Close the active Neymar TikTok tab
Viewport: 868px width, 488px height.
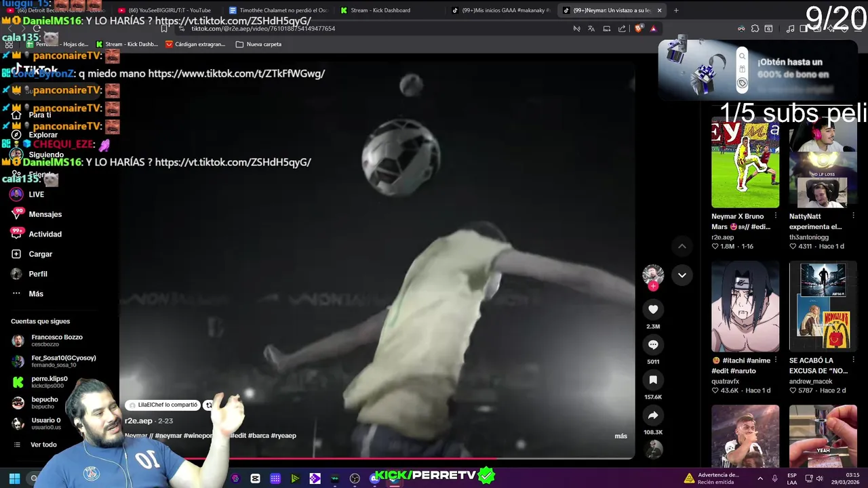click(x=659, y=10)
